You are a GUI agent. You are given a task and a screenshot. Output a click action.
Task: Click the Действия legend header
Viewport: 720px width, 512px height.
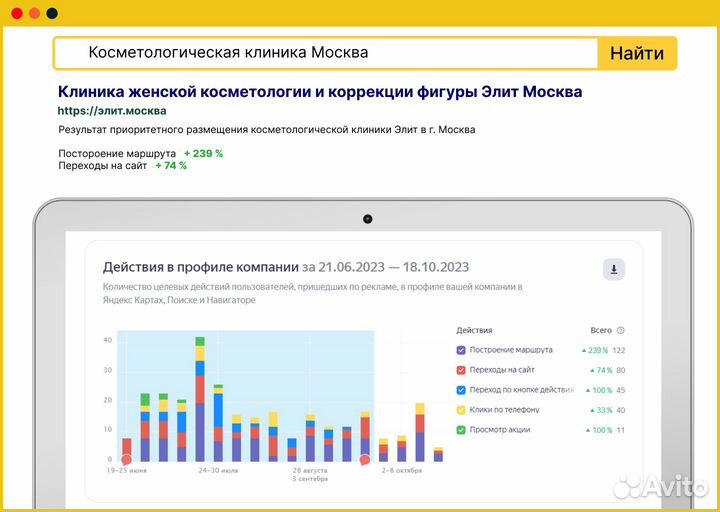click(x=474, y=330)
